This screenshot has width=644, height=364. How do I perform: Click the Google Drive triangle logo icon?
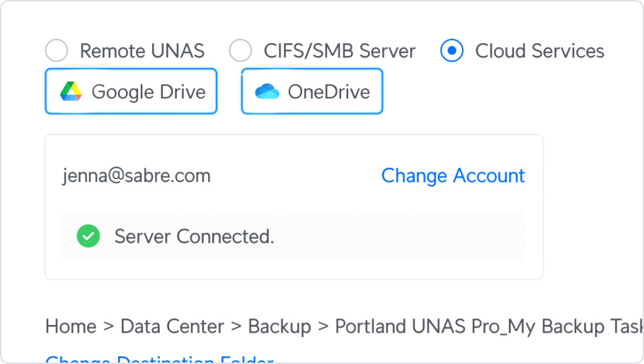[x=71, y=91]
